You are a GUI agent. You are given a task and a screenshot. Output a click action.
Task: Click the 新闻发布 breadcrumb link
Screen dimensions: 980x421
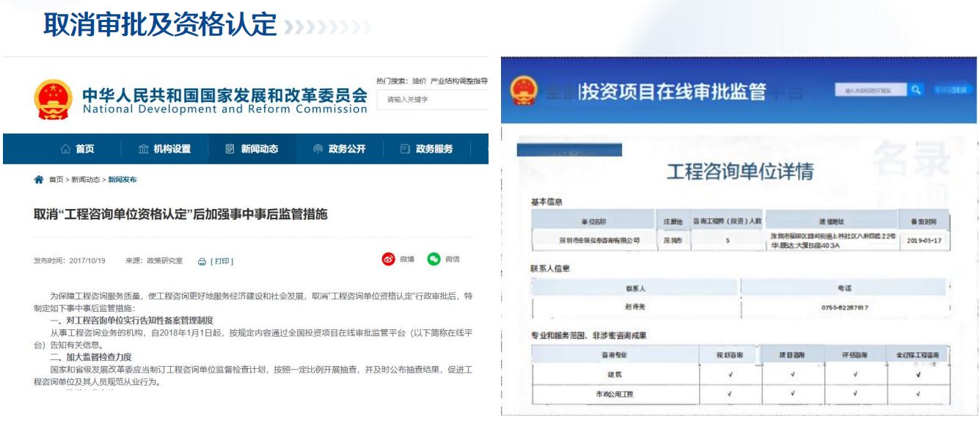point(122,180)
